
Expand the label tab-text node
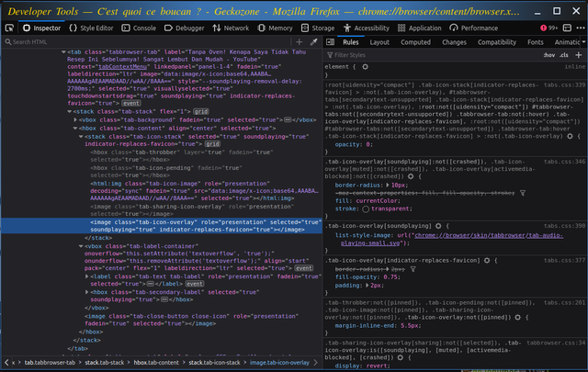click(x=86, y=276)
